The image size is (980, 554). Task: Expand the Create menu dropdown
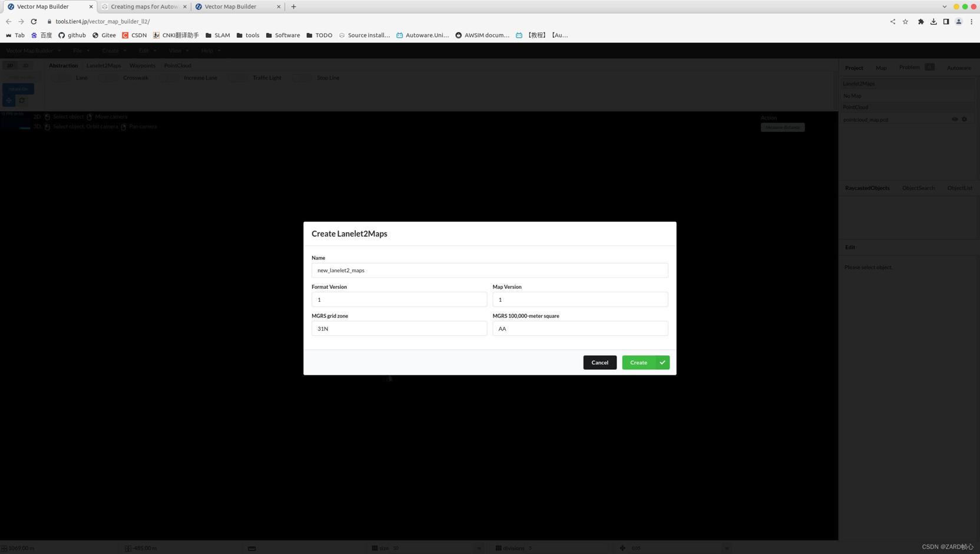click(114, 51)
